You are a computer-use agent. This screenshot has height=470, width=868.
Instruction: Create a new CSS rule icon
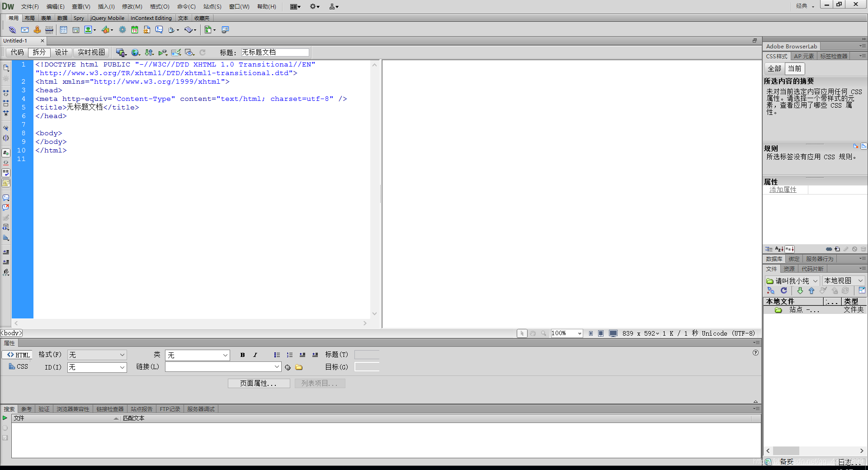pos(837,249)
